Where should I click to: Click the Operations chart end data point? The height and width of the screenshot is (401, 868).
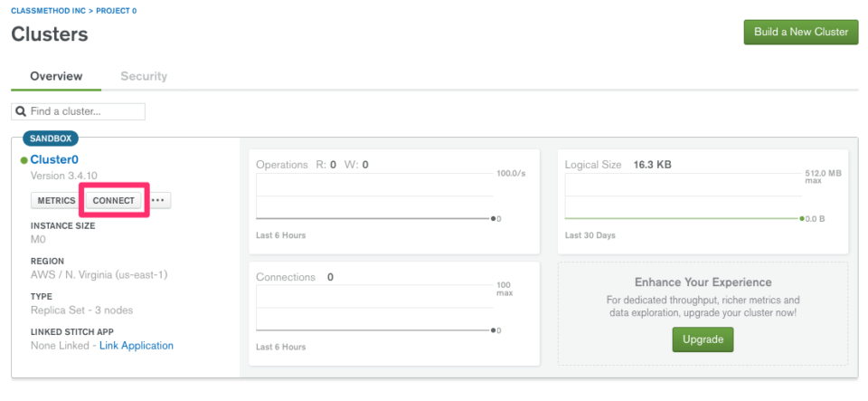(493, 219)
